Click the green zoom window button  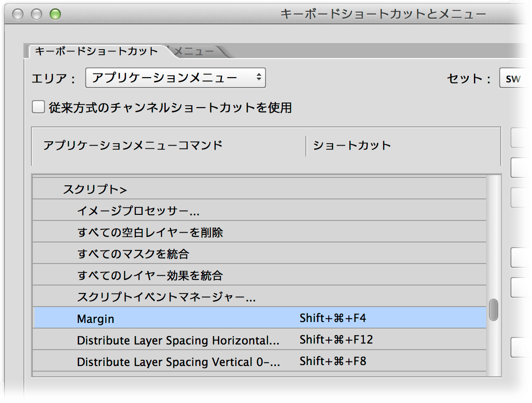click(x=55, y=14)
